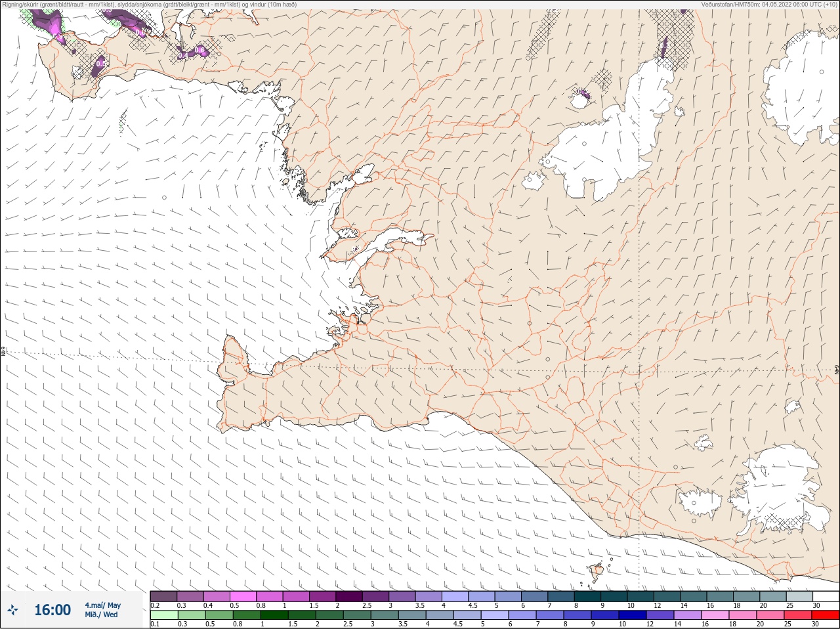This screenshot has height=629, width=840.
Task: Click the '30' label ending the upper legend
Action: (x=816, y=605)
